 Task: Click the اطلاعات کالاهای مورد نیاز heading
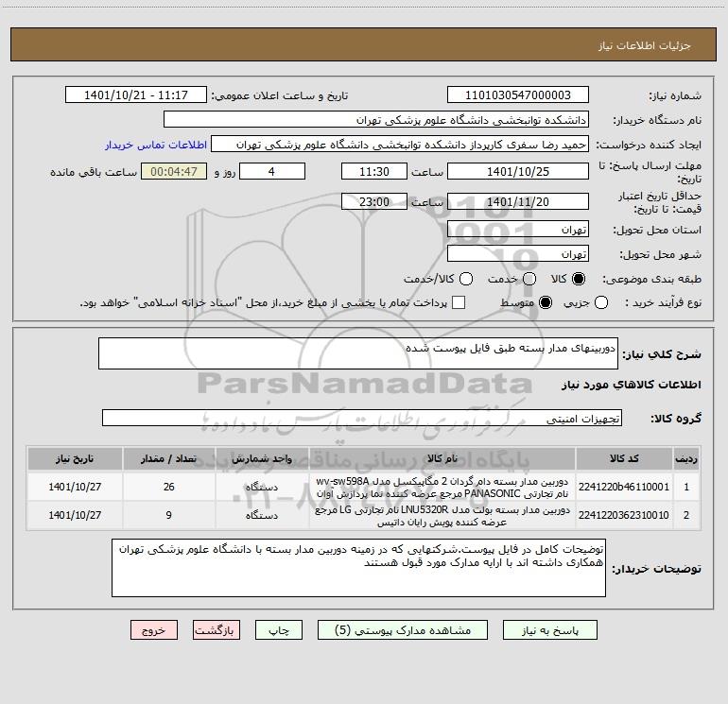click(x=631, y=385)
